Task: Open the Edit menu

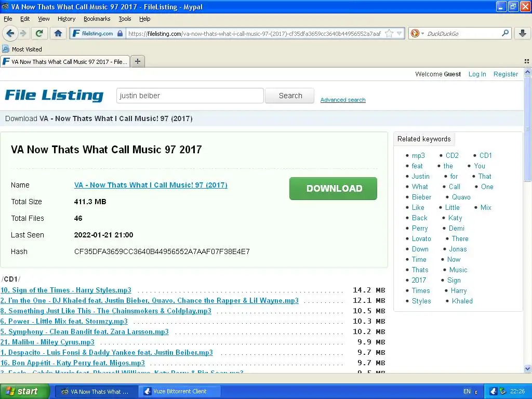Action: click(25, 19)
